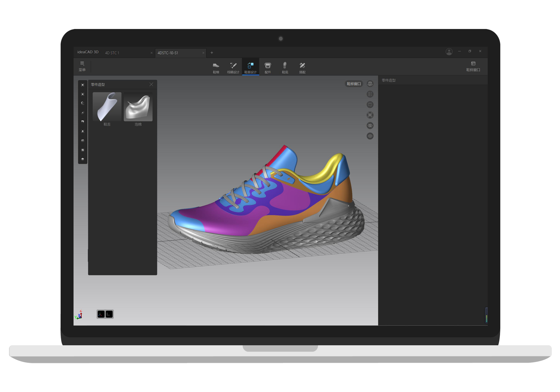This screenshot has height=392, width=560.
Task: Click the 3D cube rotate view icon
Action: click(x=370, y=84)
